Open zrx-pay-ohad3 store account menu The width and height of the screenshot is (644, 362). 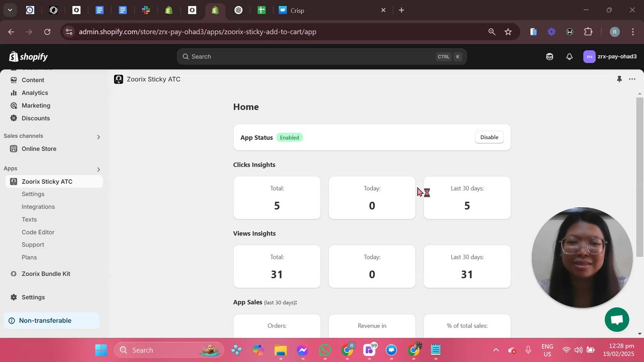click(610, 57)
